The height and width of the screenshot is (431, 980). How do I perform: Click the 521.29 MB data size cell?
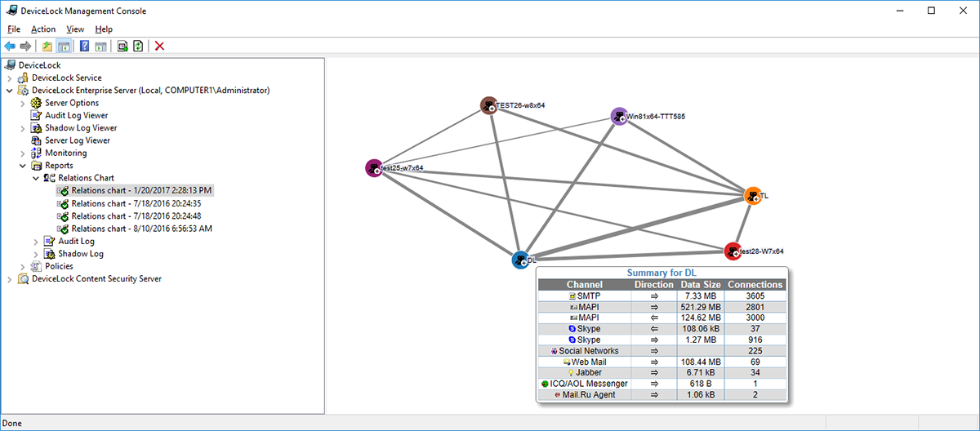[x=701, y=306]
